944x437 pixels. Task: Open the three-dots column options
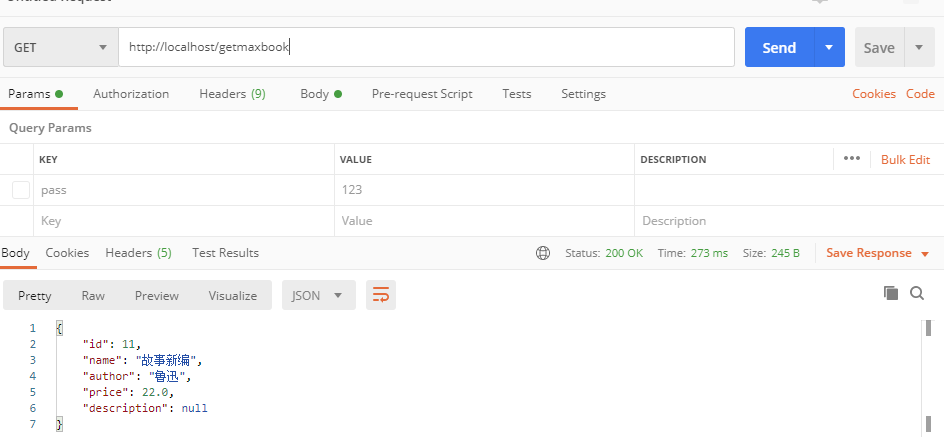coord(852,158)
